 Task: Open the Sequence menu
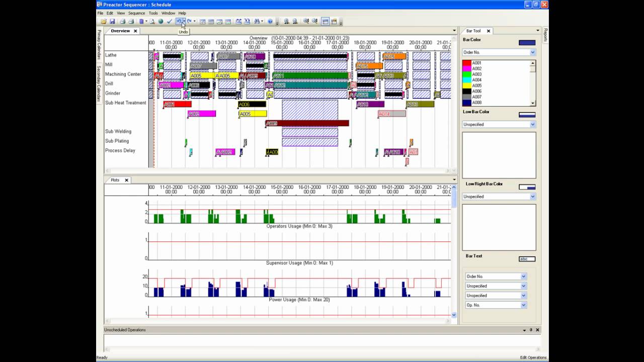coord(136,13)
